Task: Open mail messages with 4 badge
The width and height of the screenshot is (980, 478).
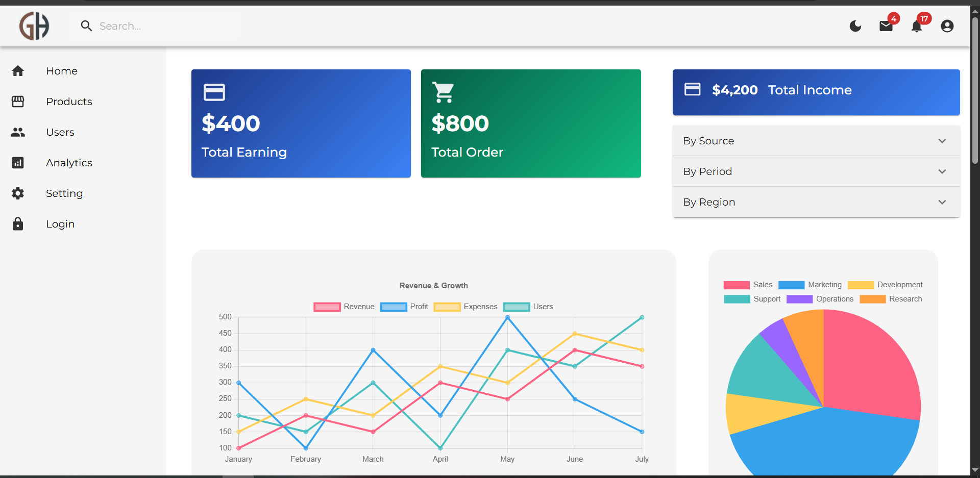Action: (x=886, y=26)
